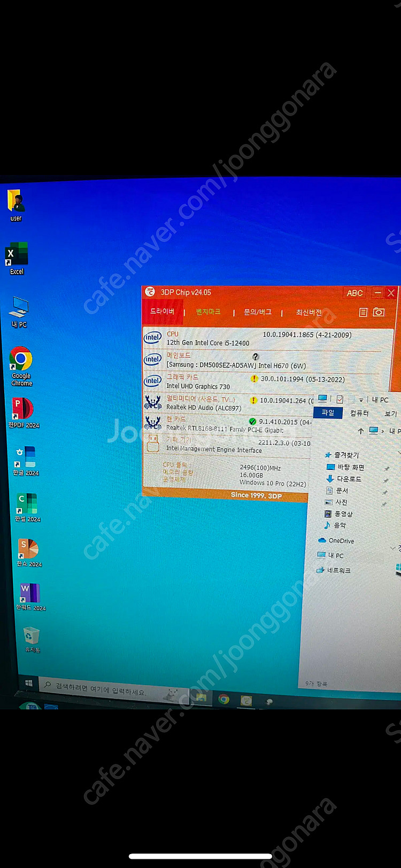The width and height of the screenshot is (401, 868).
Task: Switch to the 벤치마크 tab
Action: coord(208,312)
